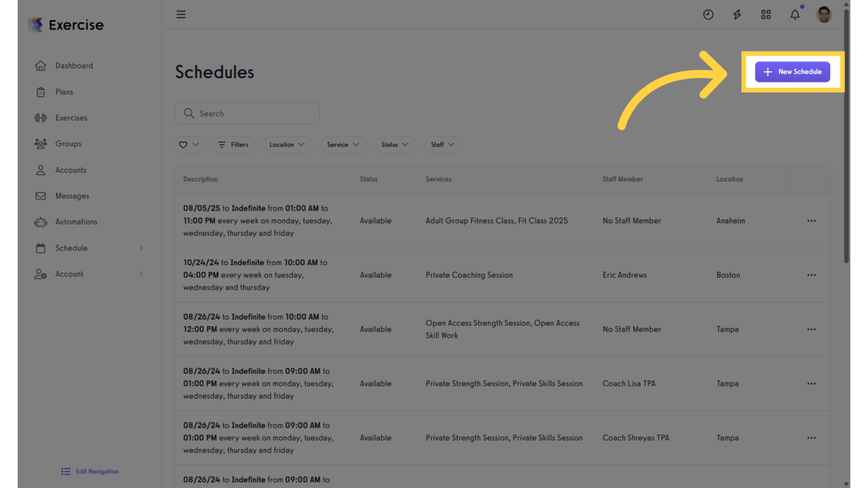Image resolution: width=868 pixels, height=488 pixels.
Task: Expand the Schedule sidebar menu
Action: 71,248
